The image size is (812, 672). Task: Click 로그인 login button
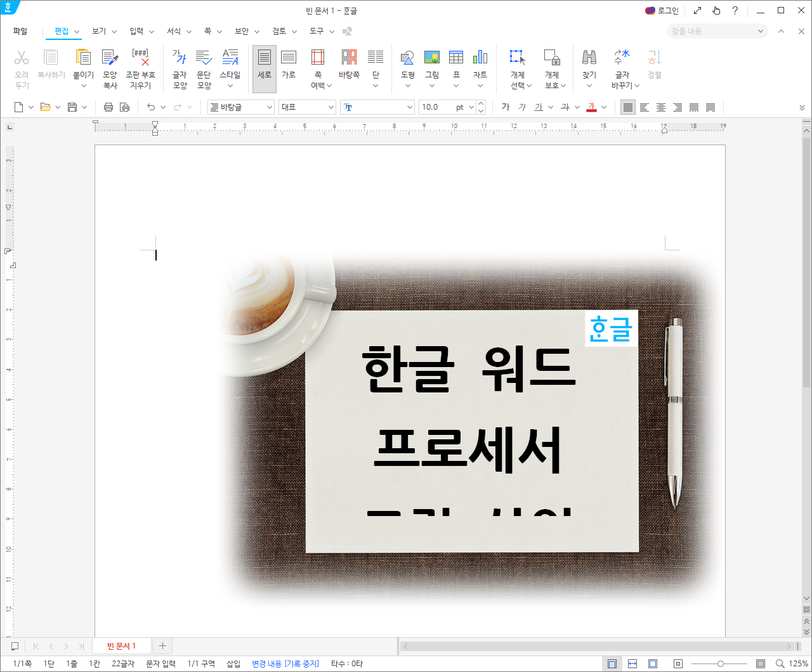tap(662, 11)
